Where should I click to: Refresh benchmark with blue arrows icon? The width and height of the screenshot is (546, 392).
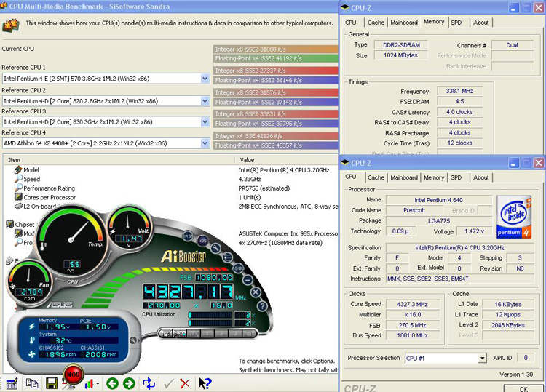[149, 383]
